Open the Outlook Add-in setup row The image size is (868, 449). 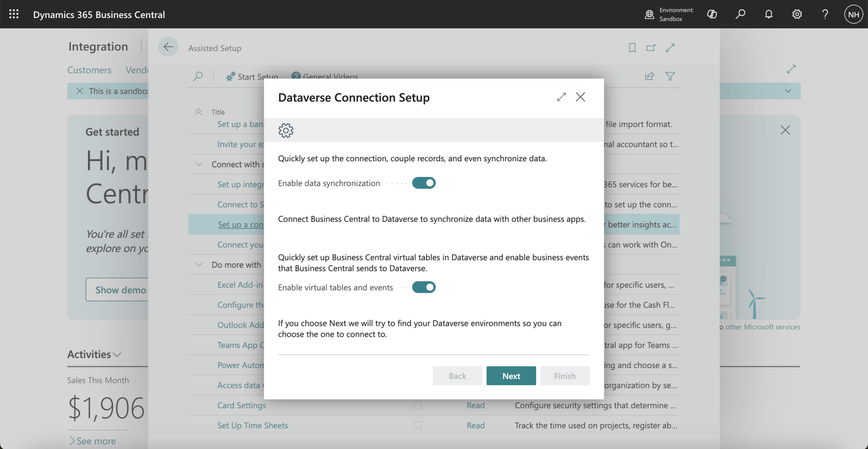(241, 325)
